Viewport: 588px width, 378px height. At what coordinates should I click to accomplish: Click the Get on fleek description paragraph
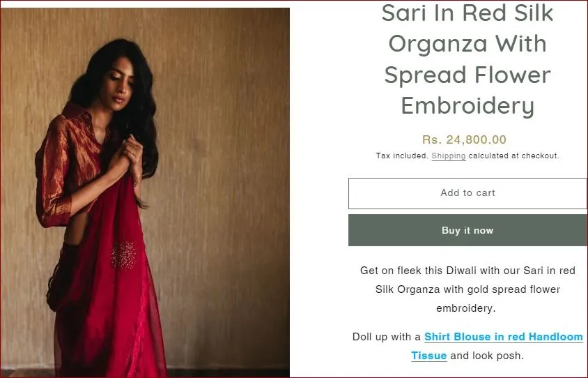467,289
